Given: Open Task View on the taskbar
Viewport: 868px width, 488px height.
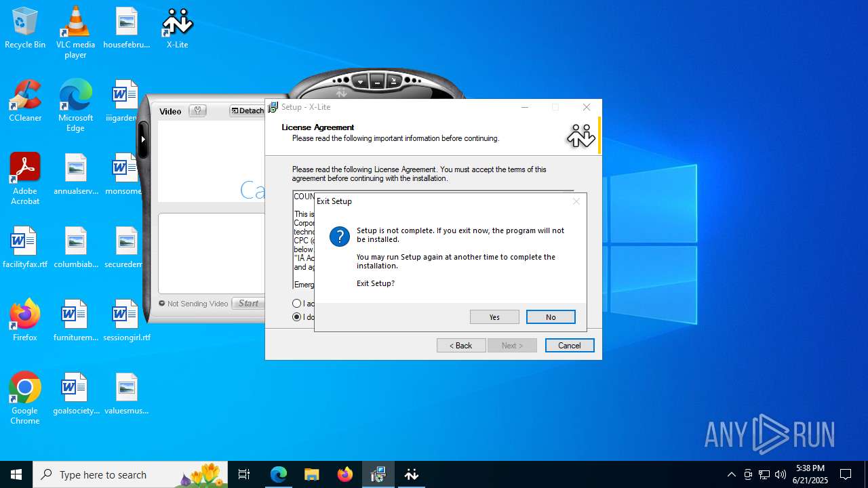Looking at the screenshot, I should pos(244,474).
